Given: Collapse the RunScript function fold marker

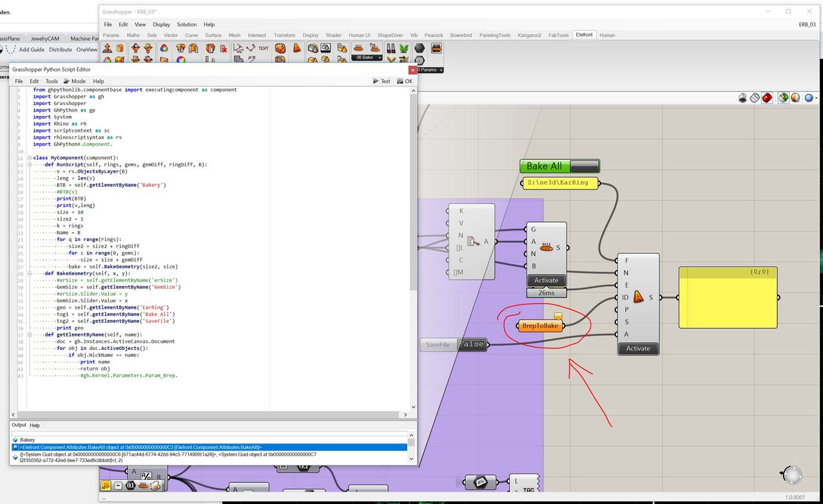Looking at the screenshot, I should click(30, 165).
